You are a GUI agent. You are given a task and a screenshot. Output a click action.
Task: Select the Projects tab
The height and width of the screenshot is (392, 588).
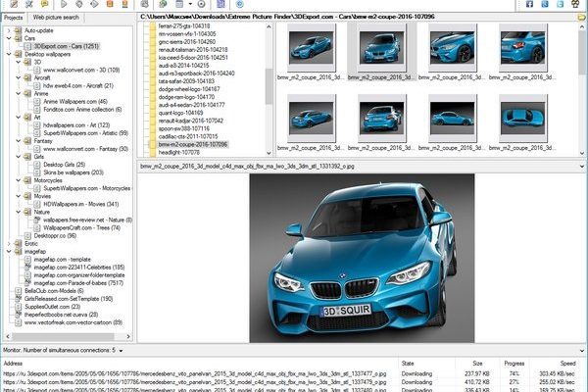[14, 18]
